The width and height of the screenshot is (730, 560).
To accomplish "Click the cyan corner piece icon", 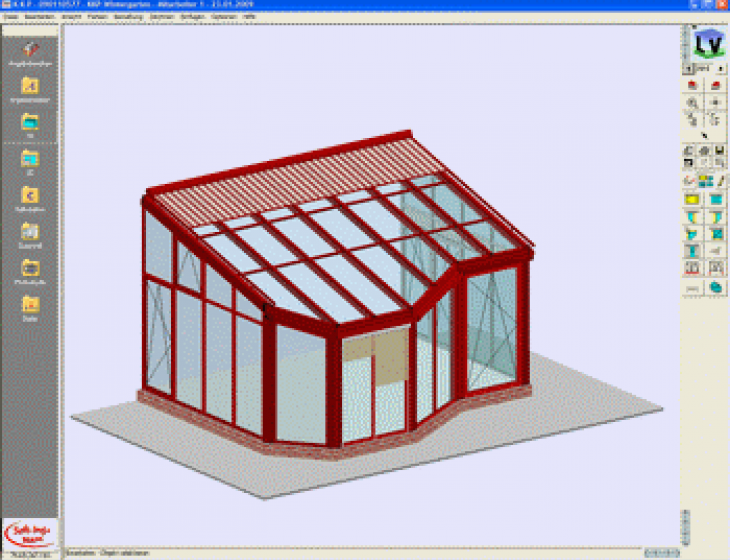I will tap(692, 234).
